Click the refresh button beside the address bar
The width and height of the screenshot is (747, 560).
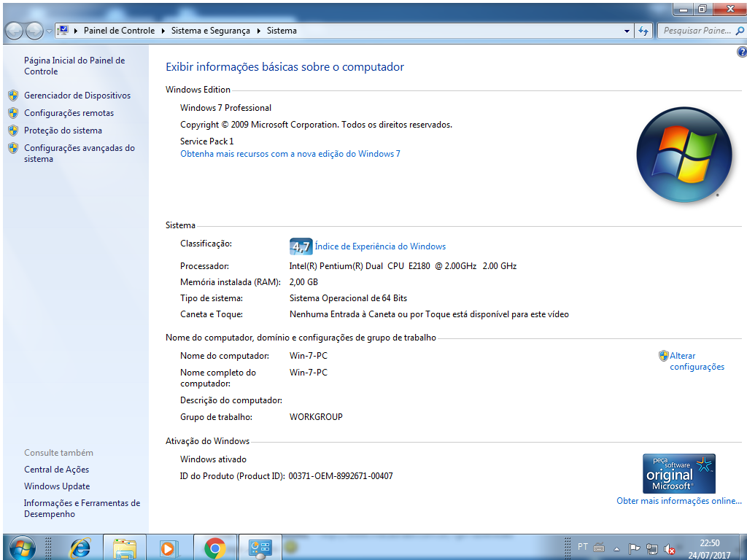(643, 31)
